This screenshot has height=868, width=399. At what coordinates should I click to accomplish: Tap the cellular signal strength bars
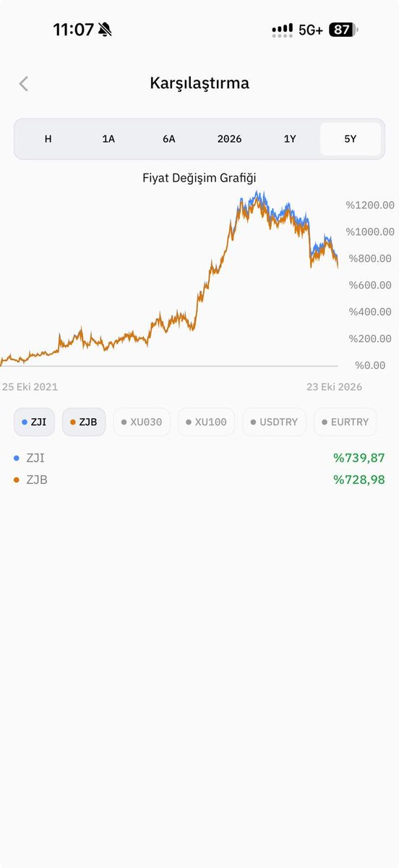point(283,30)
